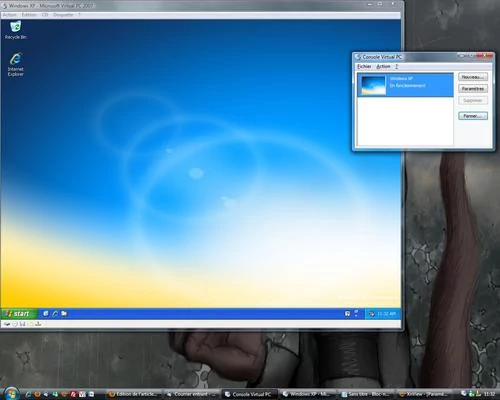Click the Vista taskbar clock
The image size is (500, 400).
489,394
